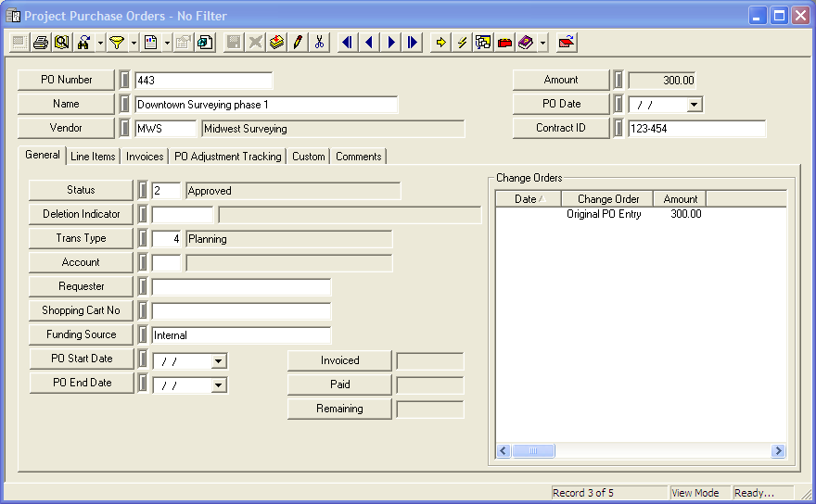Viewport: 816px width, 504px height.
Task: Click the pencil edit icon
Action: click(x=298, y=42)
